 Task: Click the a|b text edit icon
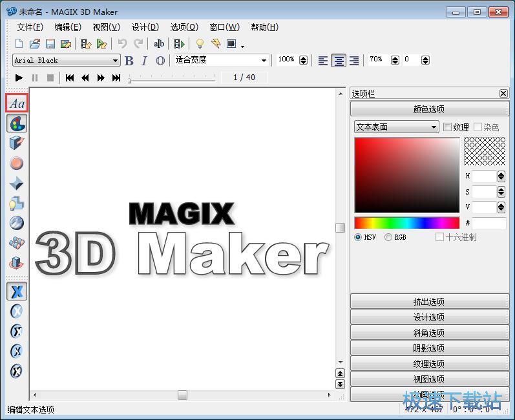[x=159, y=44]
